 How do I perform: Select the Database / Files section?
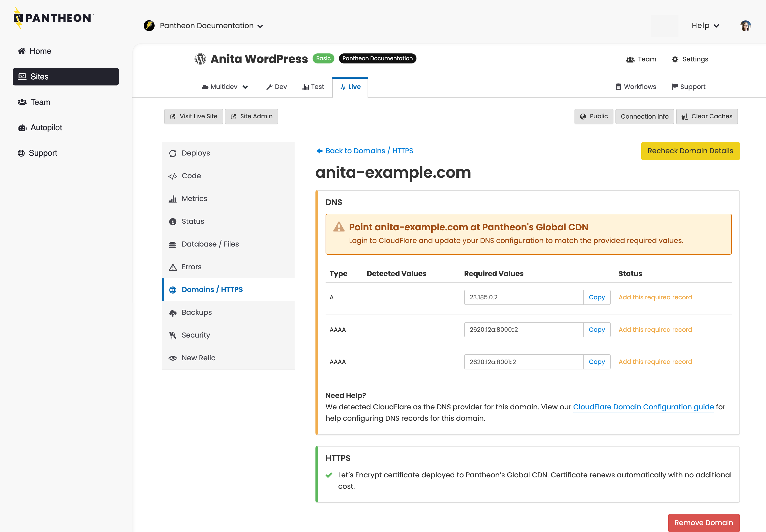click(x=210, y=244)
